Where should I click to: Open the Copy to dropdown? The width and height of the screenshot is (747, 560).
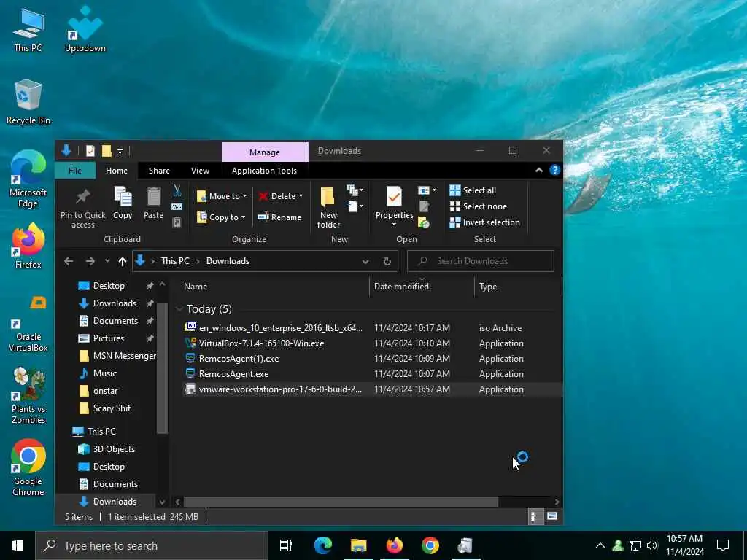tap(220, 217)
